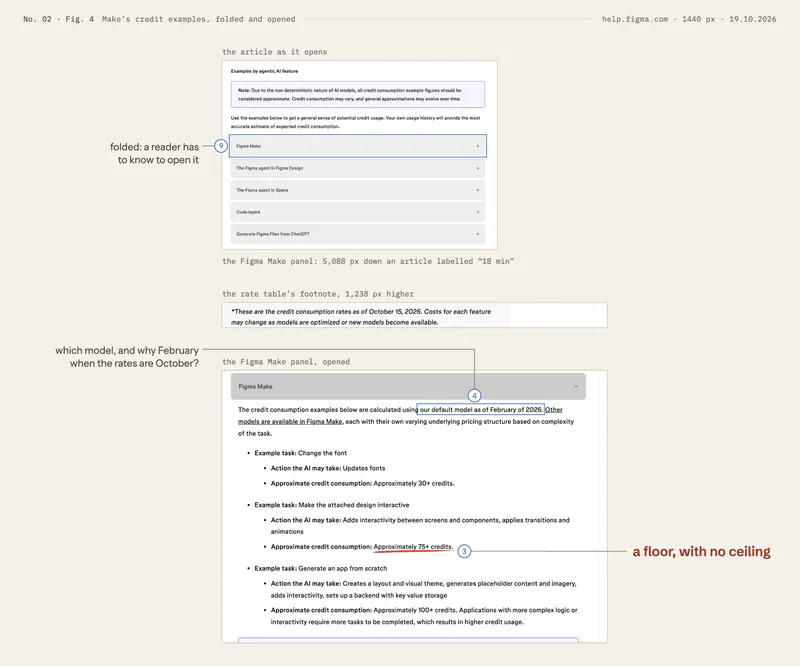The width and height of the screenshot is (800, 666).
Task: Click the 'help.figma.com' text in the header
Action: point(635,19)
